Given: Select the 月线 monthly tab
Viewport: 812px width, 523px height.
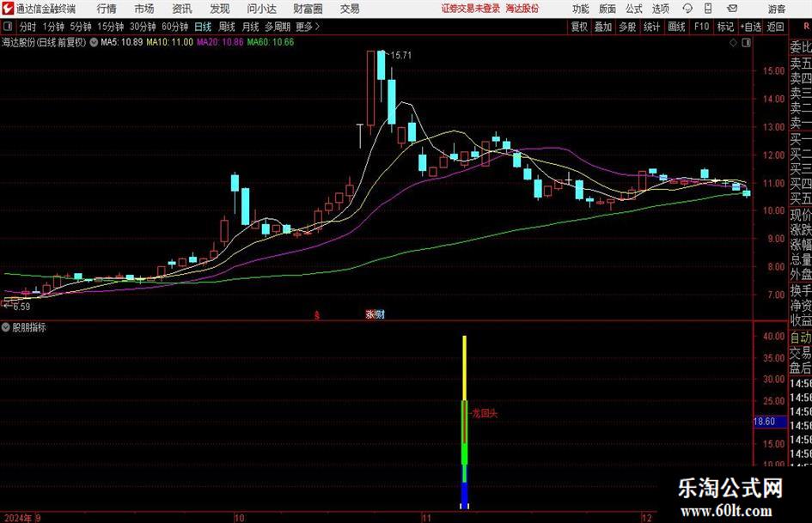Looking at the screenshot, I should tap(250, 27).
